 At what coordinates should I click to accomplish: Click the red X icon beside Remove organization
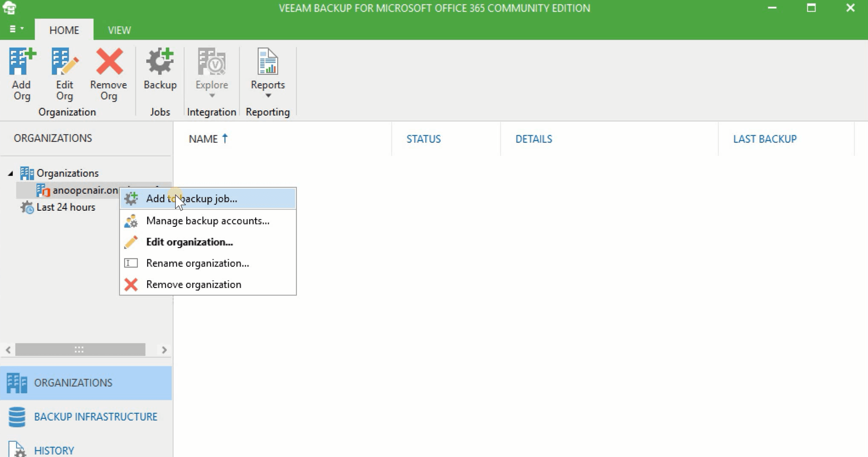coord(131,284)
